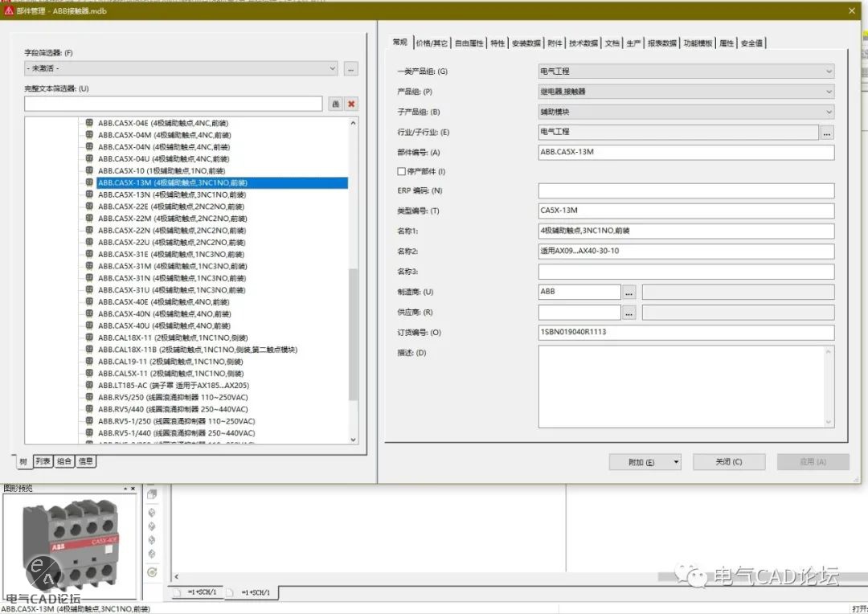This screenshot has width=868, height=614.
Task: Browse suppliers with the 供应商 ellipsis button
Action: tap(628, 313)
